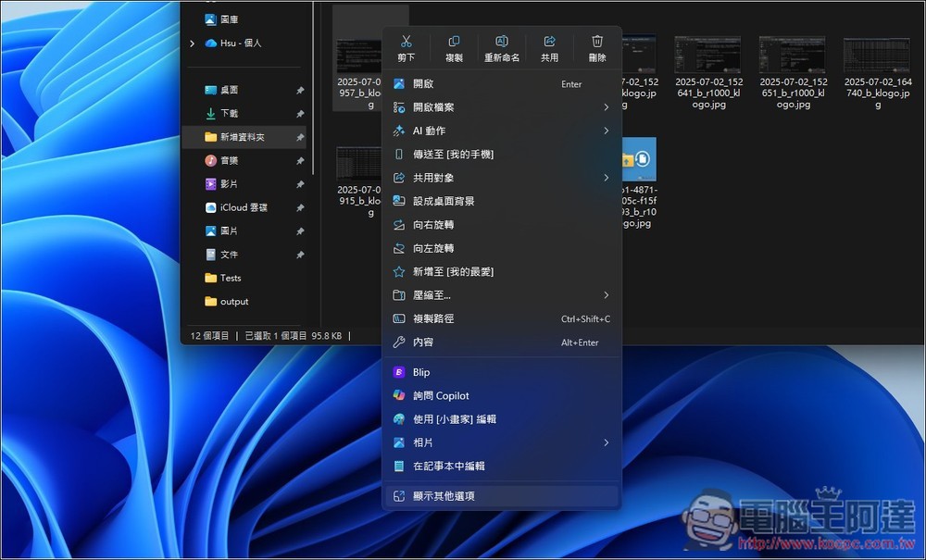Expand the AI 動作 submenu arrow
This screenshot has width=926, height=560.
[x=606, y=131]
